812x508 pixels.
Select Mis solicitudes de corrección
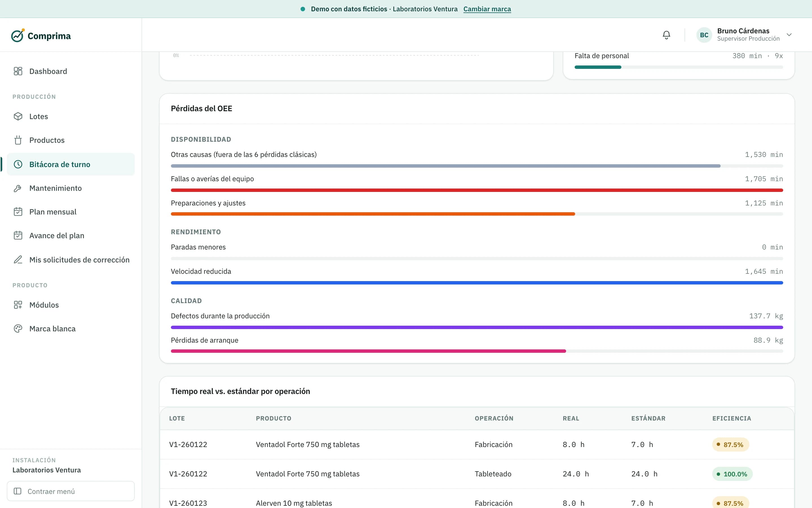coord(71,260)
